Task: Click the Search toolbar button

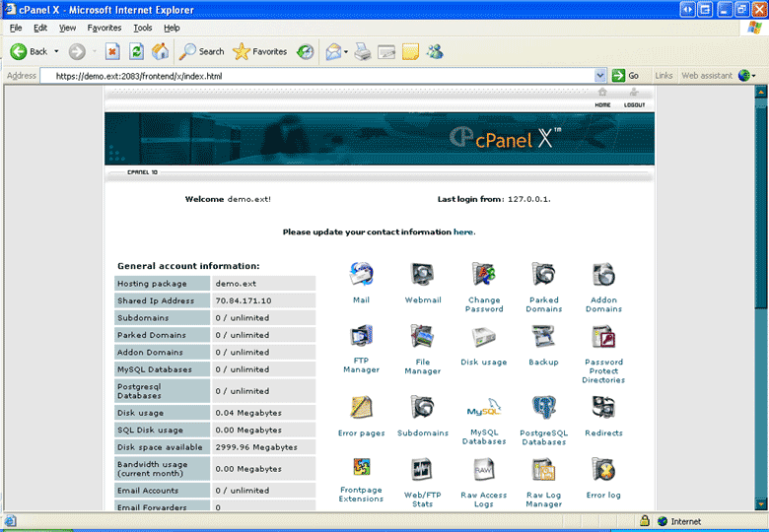Action: tap(201, 51)
